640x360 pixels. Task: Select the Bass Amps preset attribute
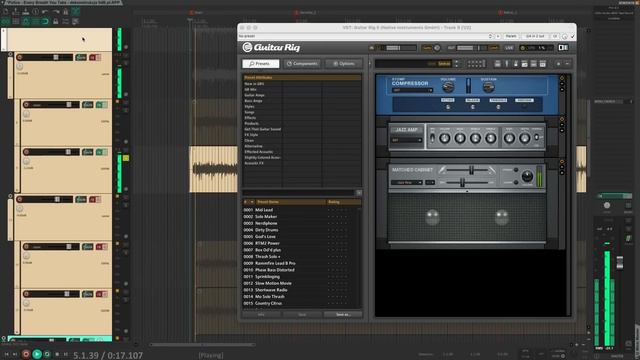coord(253,101)
